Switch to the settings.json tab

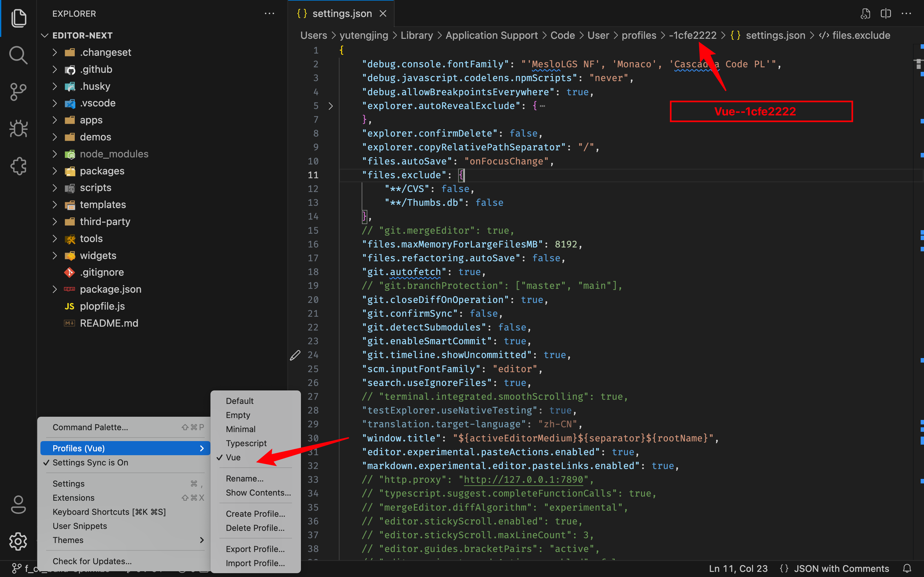341,13
